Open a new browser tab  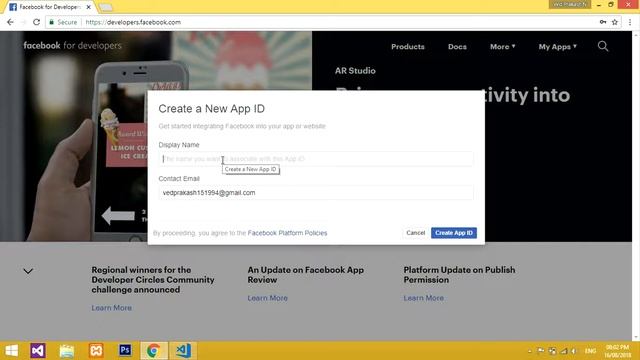(106, 7)
